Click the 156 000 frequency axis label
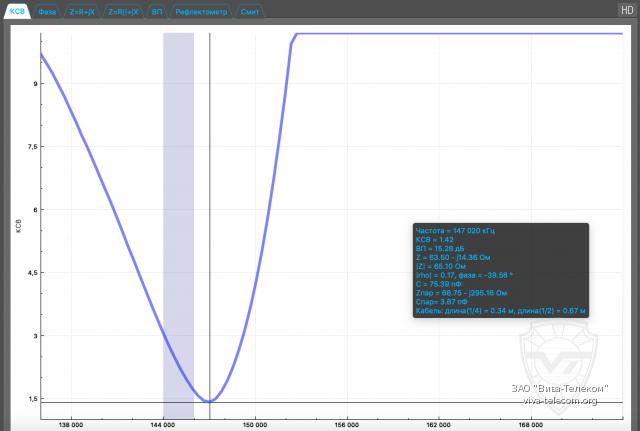This screenshot has height=431, width=640. [x=347, y=425]
